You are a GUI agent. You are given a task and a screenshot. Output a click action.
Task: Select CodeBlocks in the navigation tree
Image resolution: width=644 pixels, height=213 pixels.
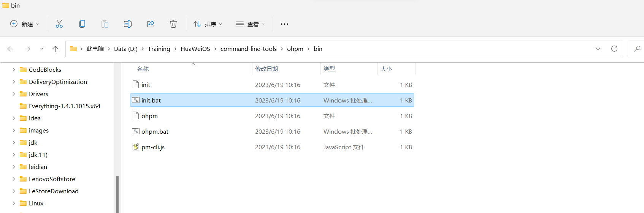pyautogui.click(x=45, y=69)
